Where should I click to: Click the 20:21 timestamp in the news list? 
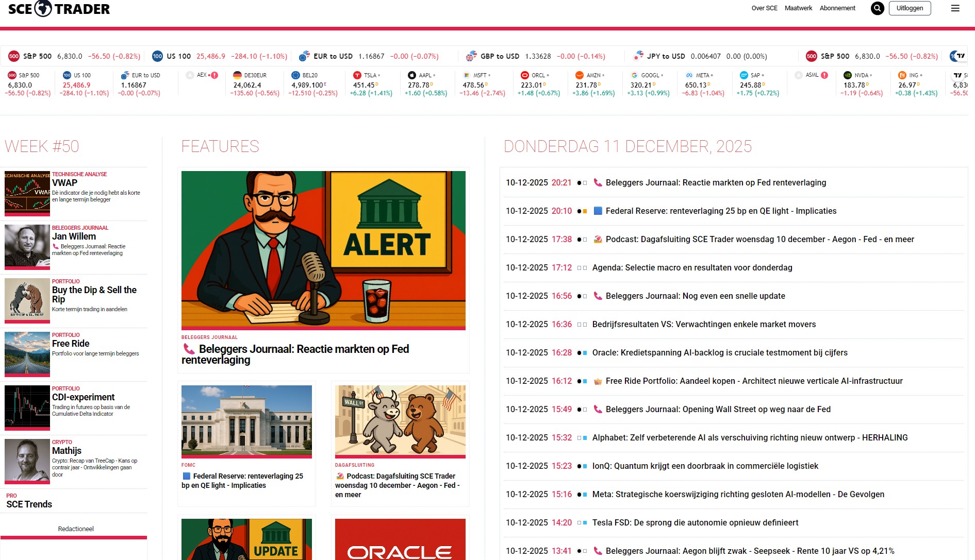click(561, 182)
